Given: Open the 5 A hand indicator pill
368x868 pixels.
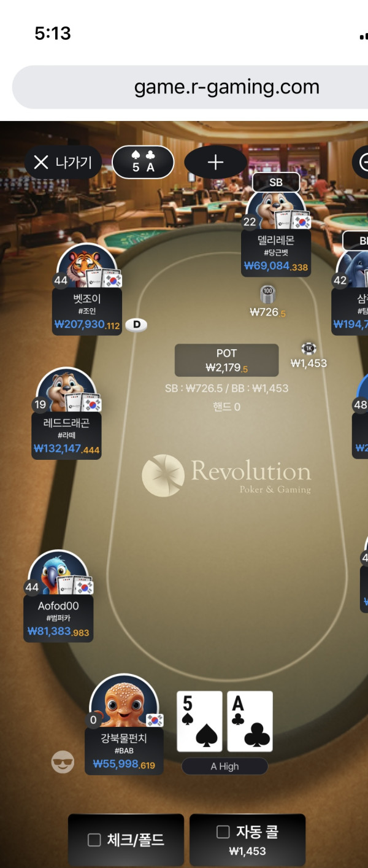Looking at the screenshot, I should [x=143, y=163].
